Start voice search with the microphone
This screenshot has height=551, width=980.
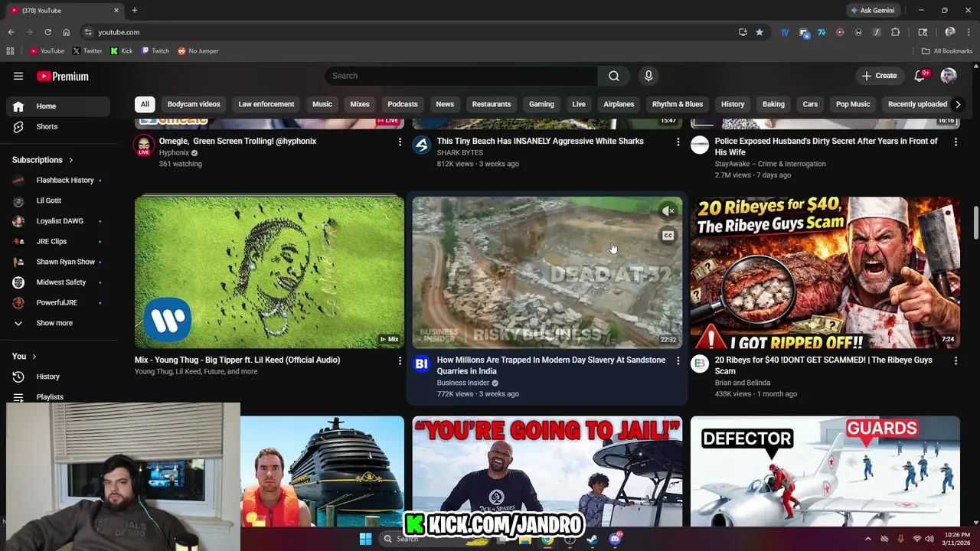click(648, 76)
